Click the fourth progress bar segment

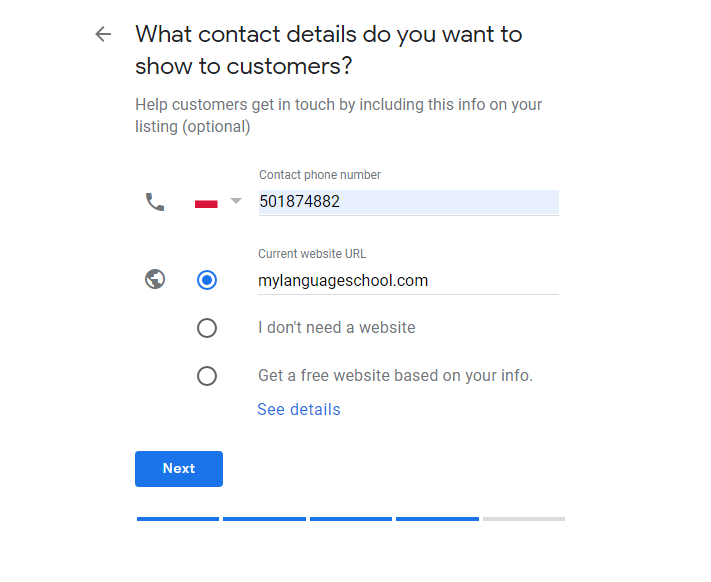coord(438,519)
